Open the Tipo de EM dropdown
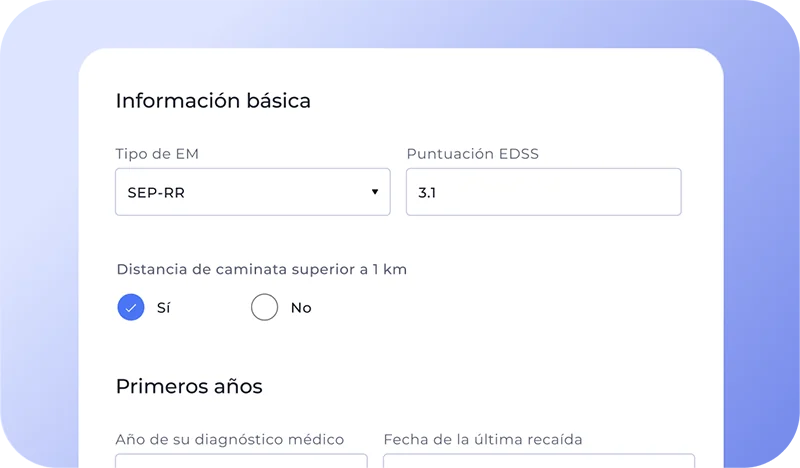Viewport: 800px width, 468px height. pos(253,192)
